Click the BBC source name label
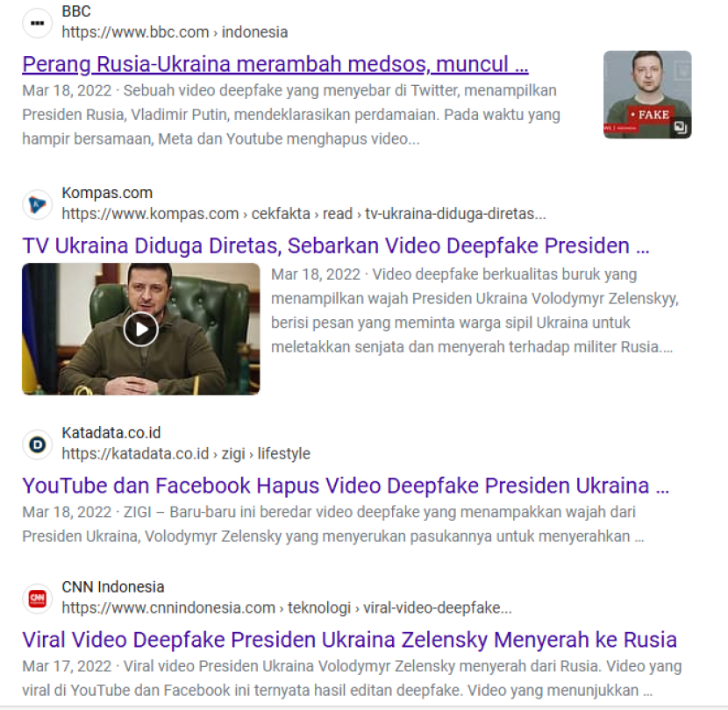Screen dimensions: 728x710 pos(76,11)
